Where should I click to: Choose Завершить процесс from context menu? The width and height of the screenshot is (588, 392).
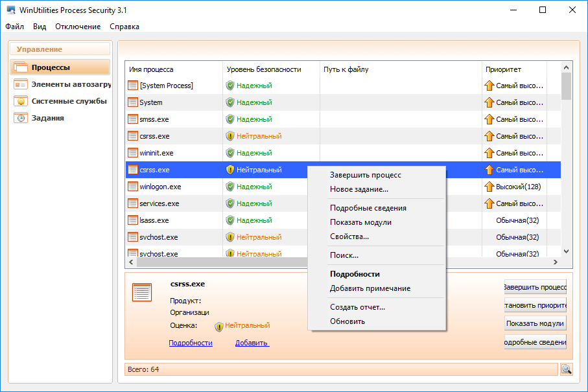377,175
